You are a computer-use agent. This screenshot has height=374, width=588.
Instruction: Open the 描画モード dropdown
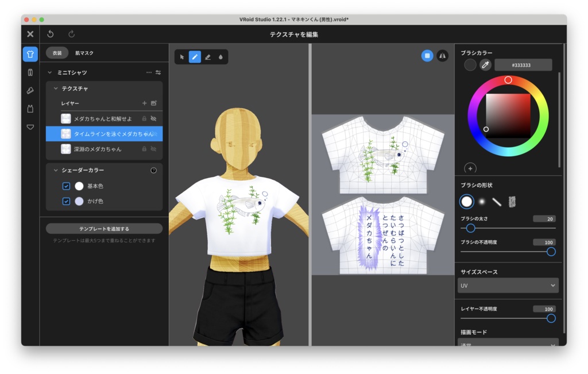(x=508, y=342)
